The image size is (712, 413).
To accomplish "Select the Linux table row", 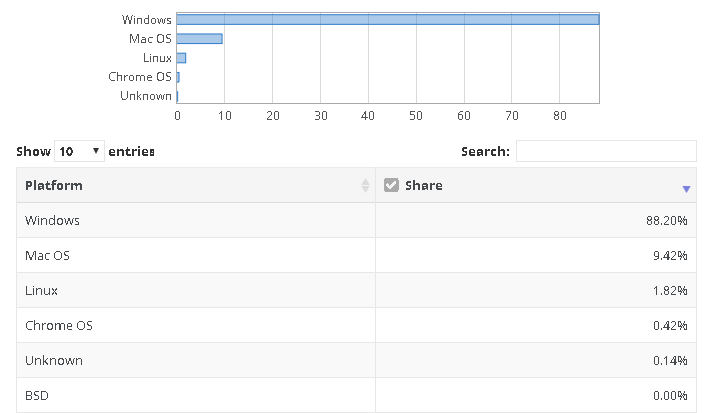I will pos(356,290).
